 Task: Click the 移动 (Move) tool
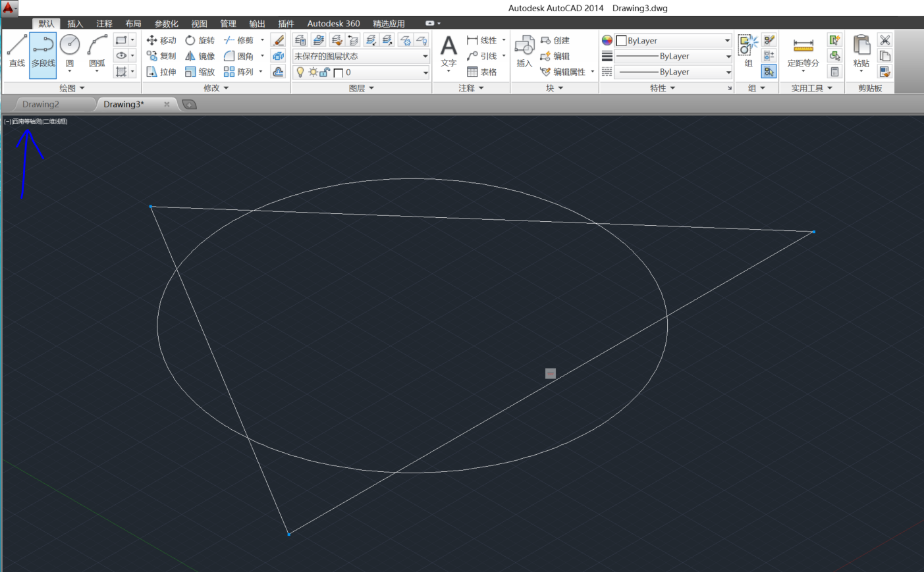(x=161, y=40)
